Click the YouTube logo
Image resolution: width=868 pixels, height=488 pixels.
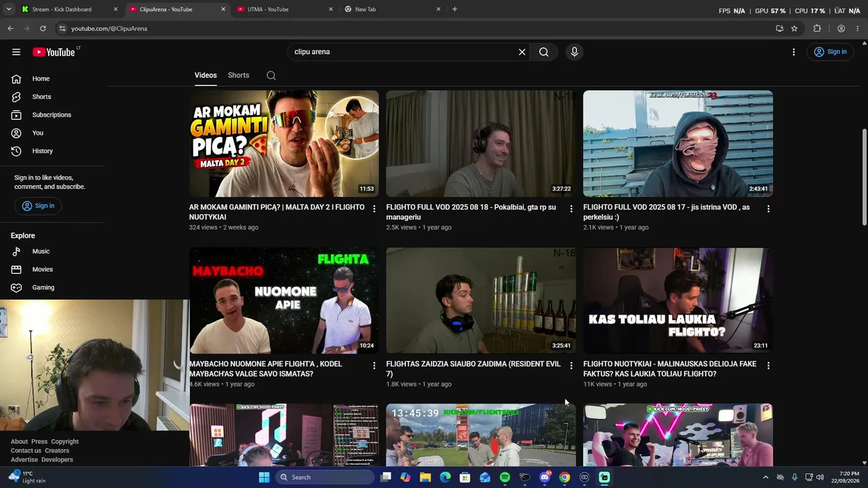click(54, 52)
